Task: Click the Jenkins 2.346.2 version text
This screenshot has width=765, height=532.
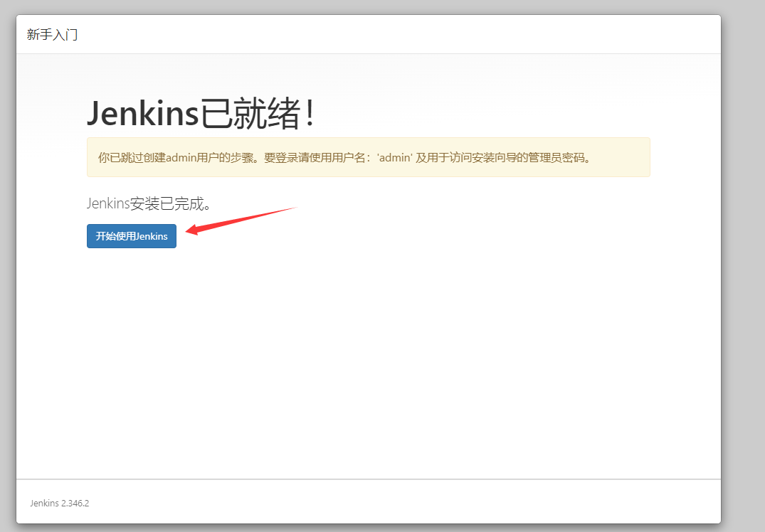Action: pyautogui.click(x=60, y=504)
